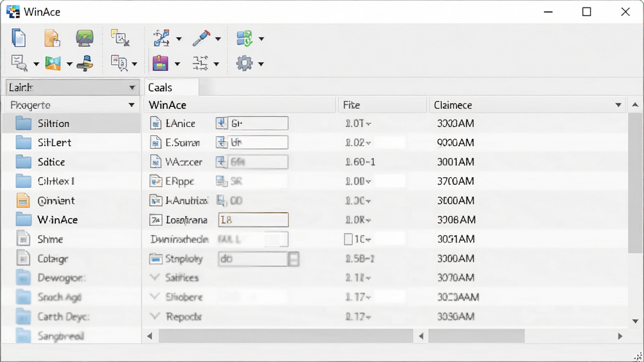Select the Shme file in sidebar

click(72, 239)
